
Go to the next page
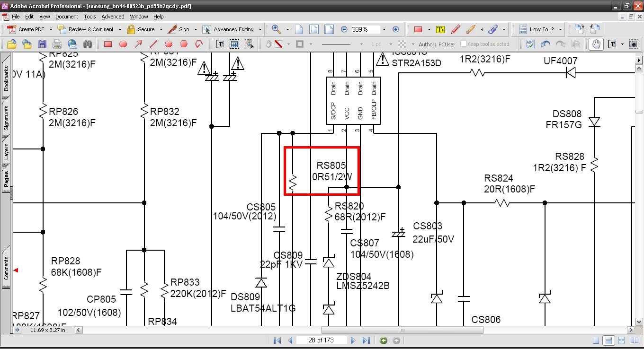point(353,340)
